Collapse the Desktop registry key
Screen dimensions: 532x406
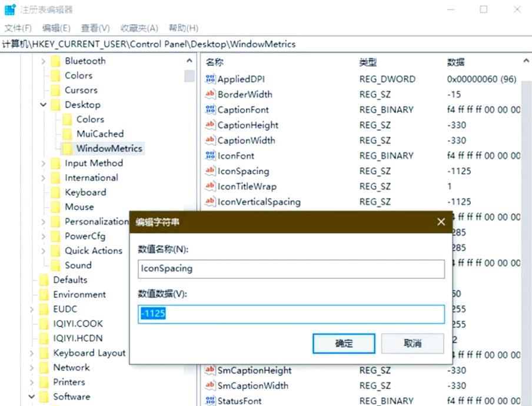(42, 104)
